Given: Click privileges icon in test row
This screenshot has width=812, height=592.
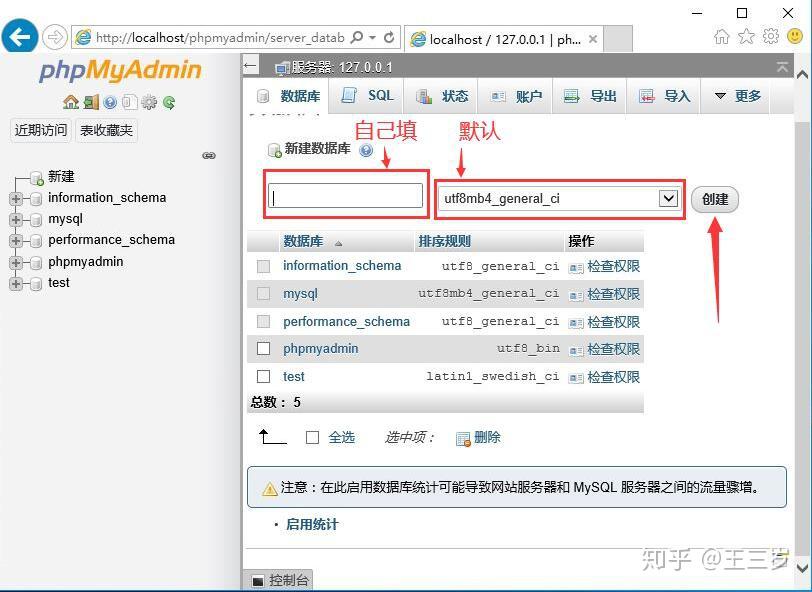Looking at the screenshot, I should (575, 378).
